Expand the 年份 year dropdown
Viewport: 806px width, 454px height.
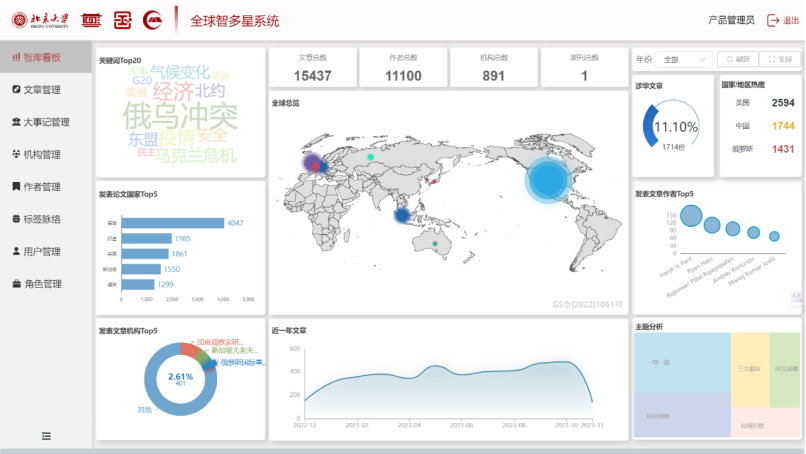click(x=685, y=60)
